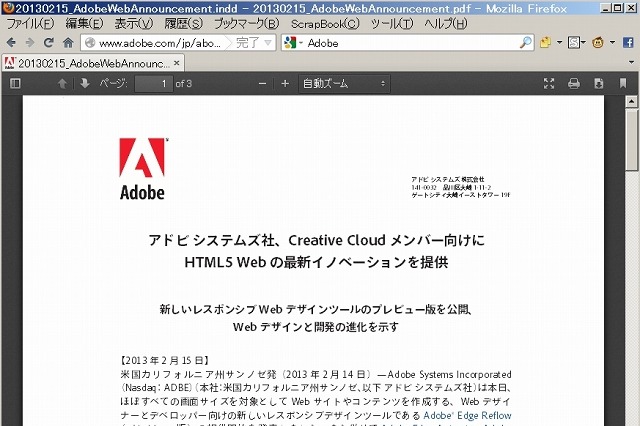Click the Web デザインと開発の進化を示す subtitle

[x=316, y=327]
